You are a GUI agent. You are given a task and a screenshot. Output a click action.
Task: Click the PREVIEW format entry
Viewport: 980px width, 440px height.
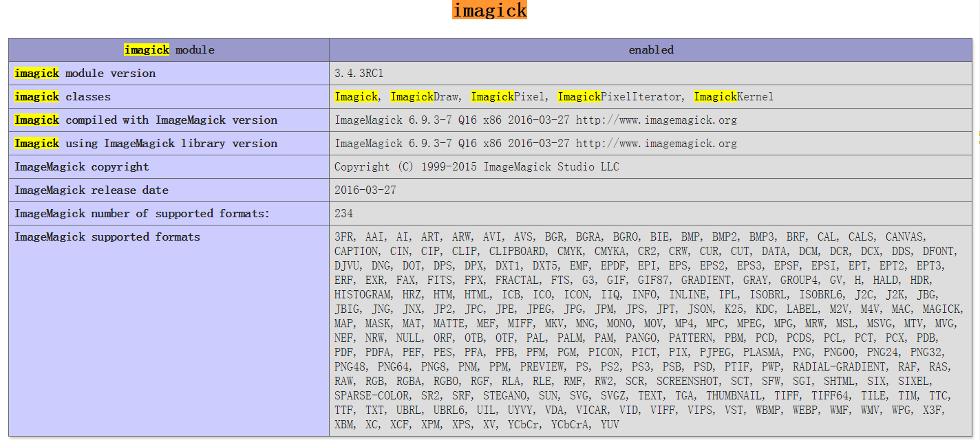point(542,367)
